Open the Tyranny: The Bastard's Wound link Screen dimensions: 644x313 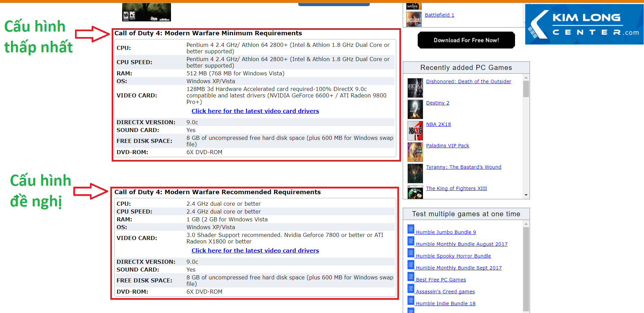[x=463, y=167]
